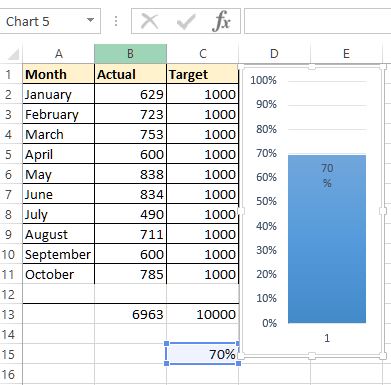Click the cell with value 629
The image size is (391, 385).
coord(130,94)
